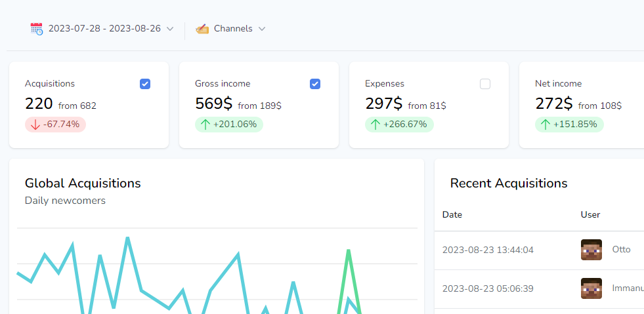
Task: Click the Date column header
Action: (x=452, y=214)
